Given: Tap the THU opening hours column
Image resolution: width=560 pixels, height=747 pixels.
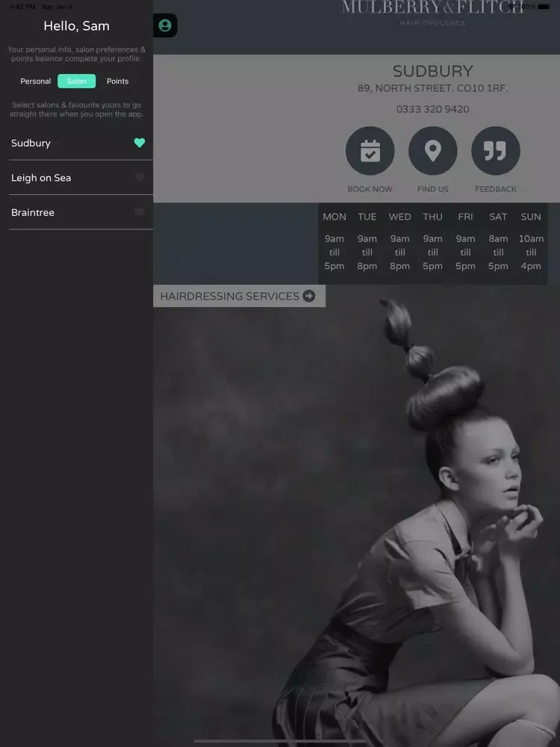Looking at the screenshot, I should (433, 241).
